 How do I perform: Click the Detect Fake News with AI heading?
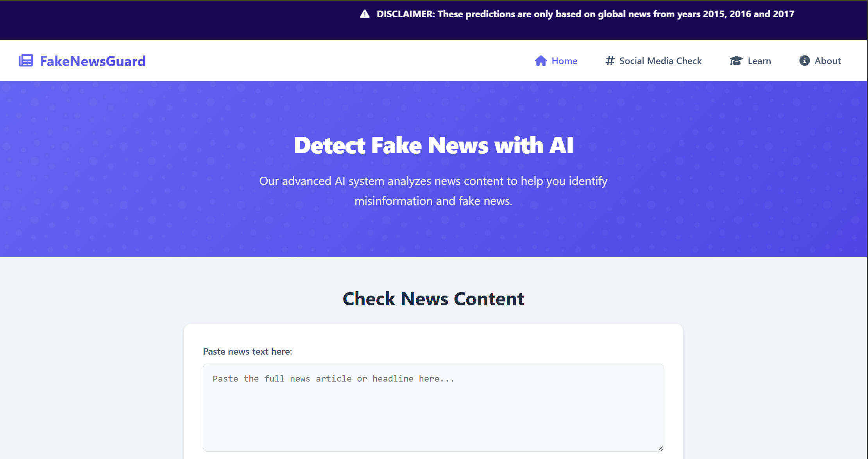click(x=434, y=145)
